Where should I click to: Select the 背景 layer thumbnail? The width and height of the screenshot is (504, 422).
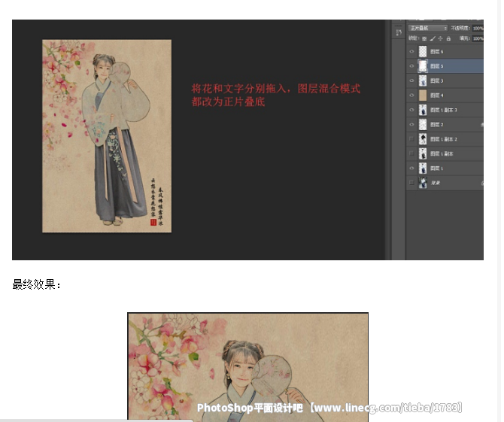pos(423,183)
